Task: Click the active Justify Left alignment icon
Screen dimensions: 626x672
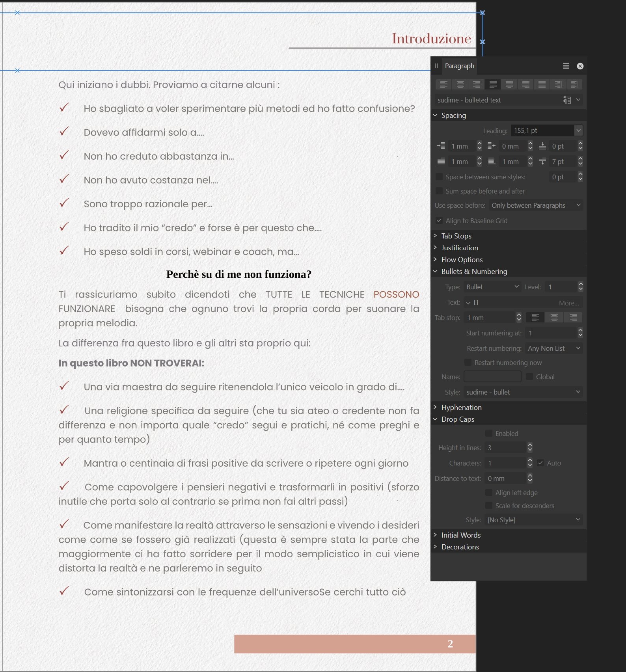Action: click(x=493, y=84)
